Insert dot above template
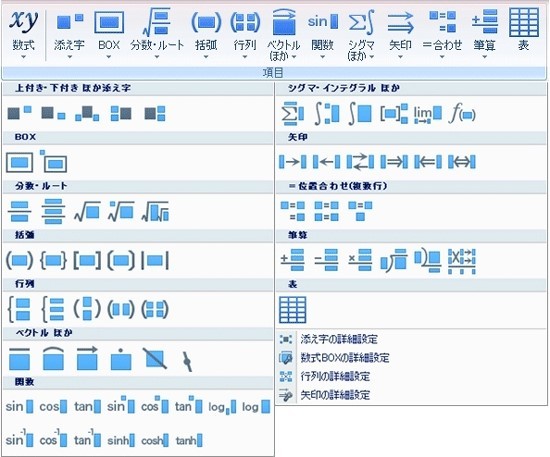The image size is (550, 457). point(121,359)
